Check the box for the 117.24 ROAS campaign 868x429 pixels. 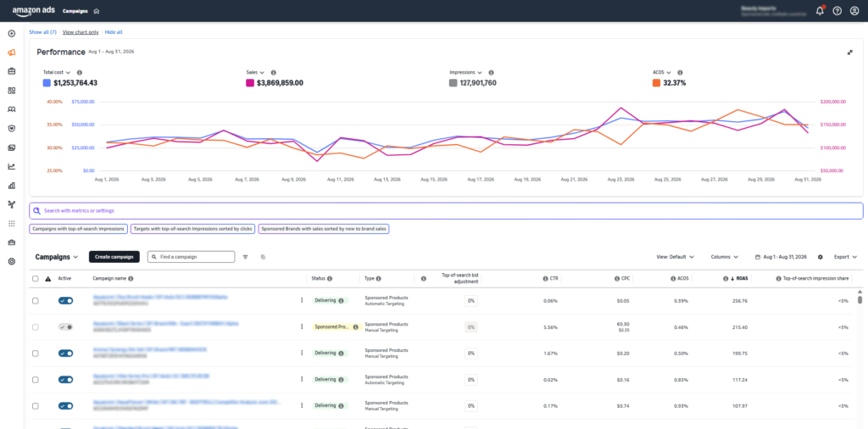(36, 380)
